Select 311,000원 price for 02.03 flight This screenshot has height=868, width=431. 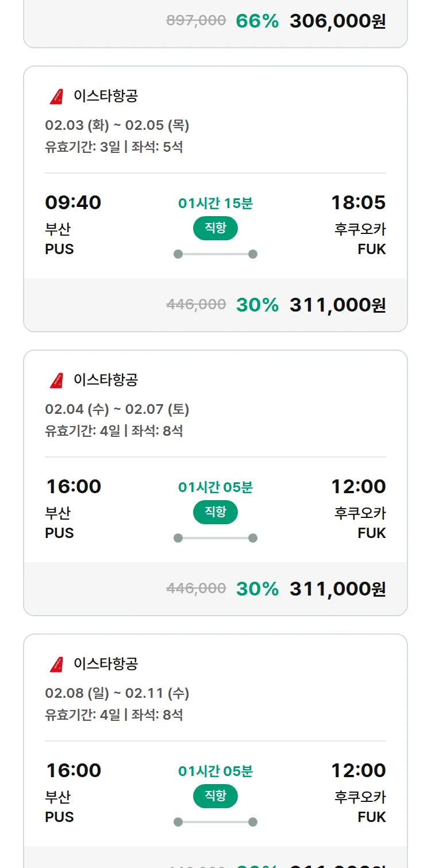tap(337, 305)
